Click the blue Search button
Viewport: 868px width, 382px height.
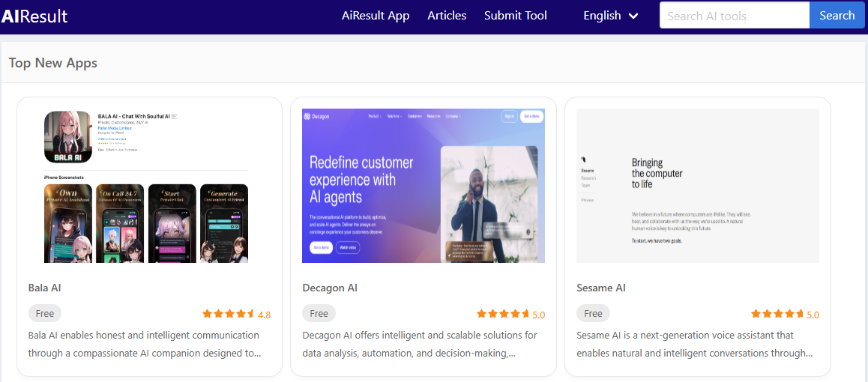(x=837, y=16)
